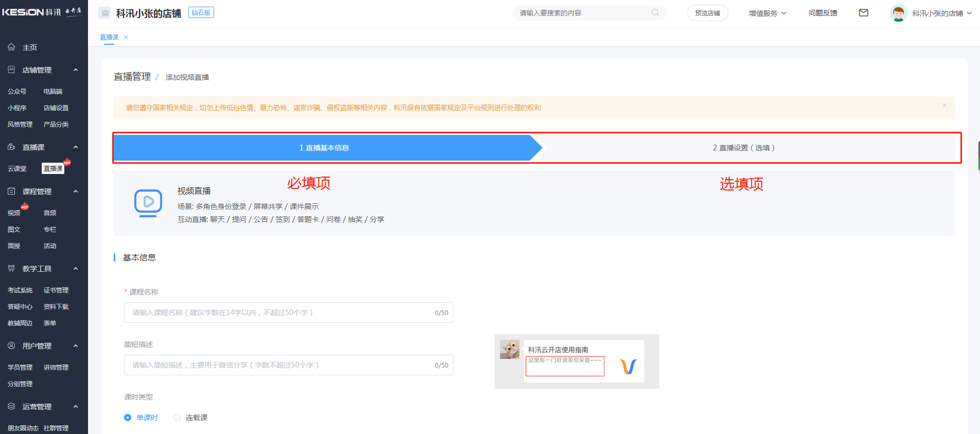This screenshot has height=434, width=980.
Task: Open 店铺设置 in the sidebar
Action: 56,108
